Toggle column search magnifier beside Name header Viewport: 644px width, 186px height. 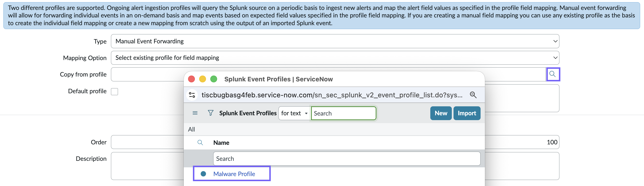200,143
